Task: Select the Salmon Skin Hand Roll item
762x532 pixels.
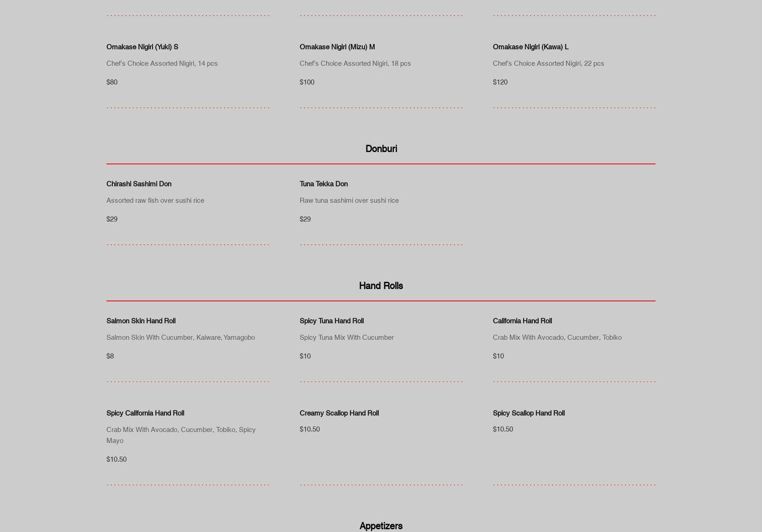Action: (x=141, y=321)
